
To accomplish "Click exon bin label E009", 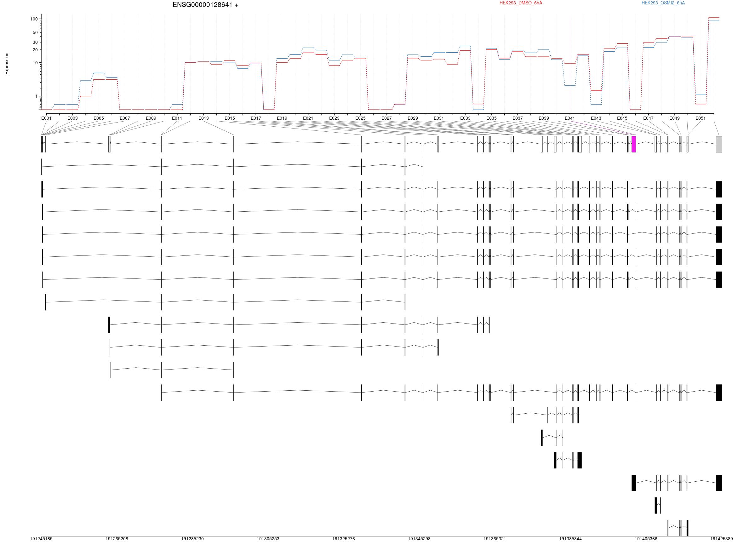I will pyautogui.click(x=151, y=118).
